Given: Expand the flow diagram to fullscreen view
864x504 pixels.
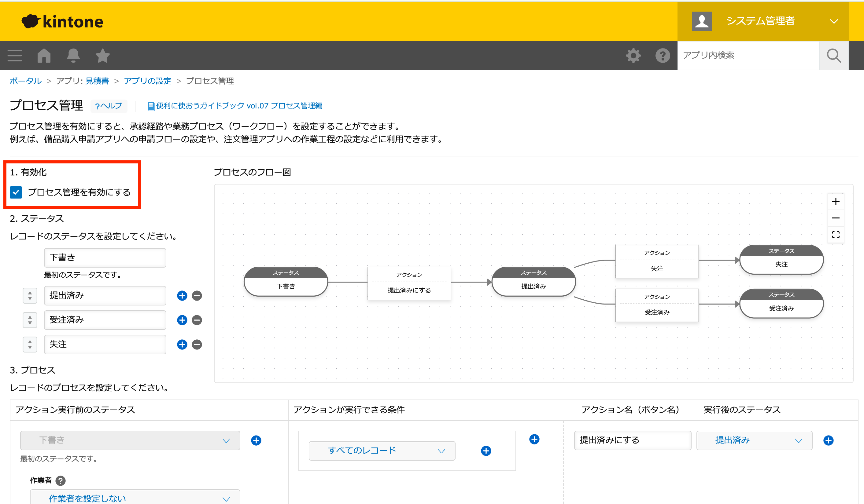Looking at the screenshot, I should (836, 234).
